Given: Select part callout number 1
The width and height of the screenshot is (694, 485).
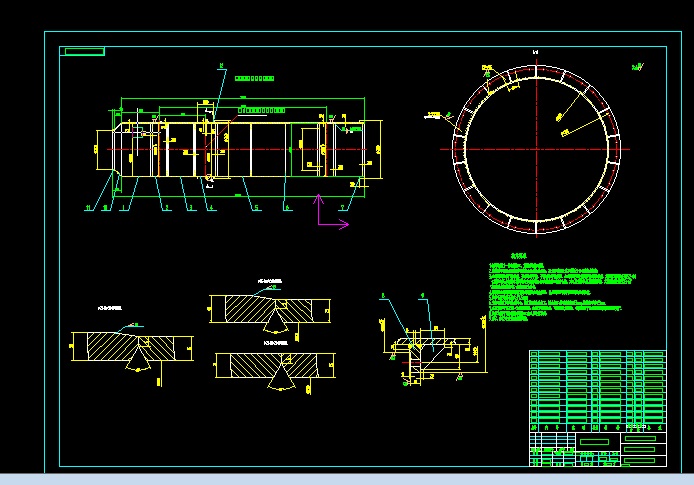Looking at the screenshot, I should point(123,208).
